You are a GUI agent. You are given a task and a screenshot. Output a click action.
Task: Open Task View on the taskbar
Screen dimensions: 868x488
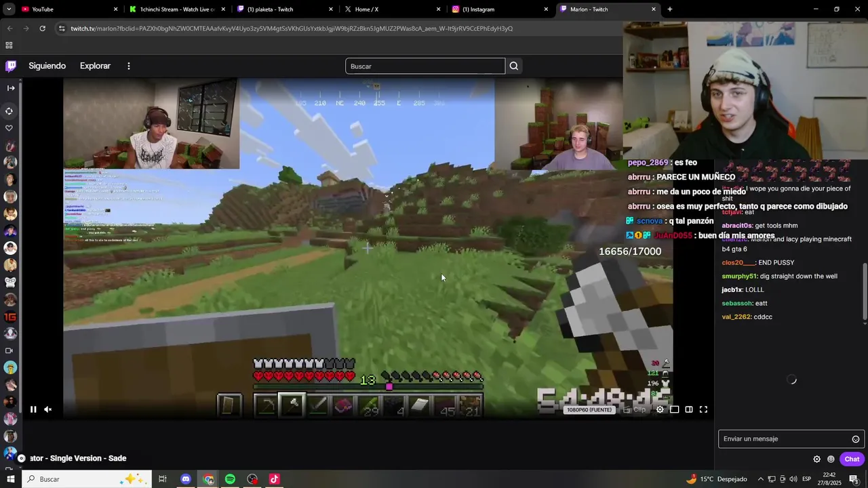pyautogui.click(x=163, y=479)
